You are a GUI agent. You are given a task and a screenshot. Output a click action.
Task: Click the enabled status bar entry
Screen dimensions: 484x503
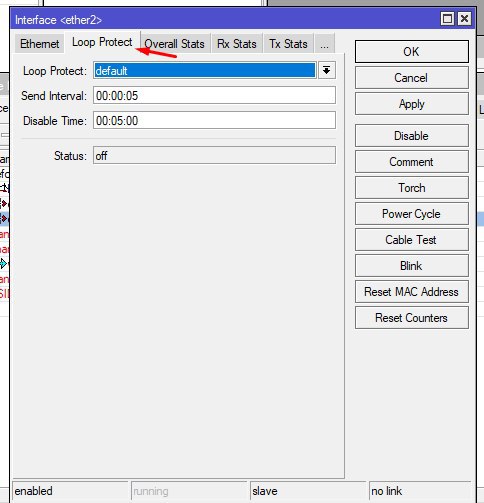[x=70, y=491]
